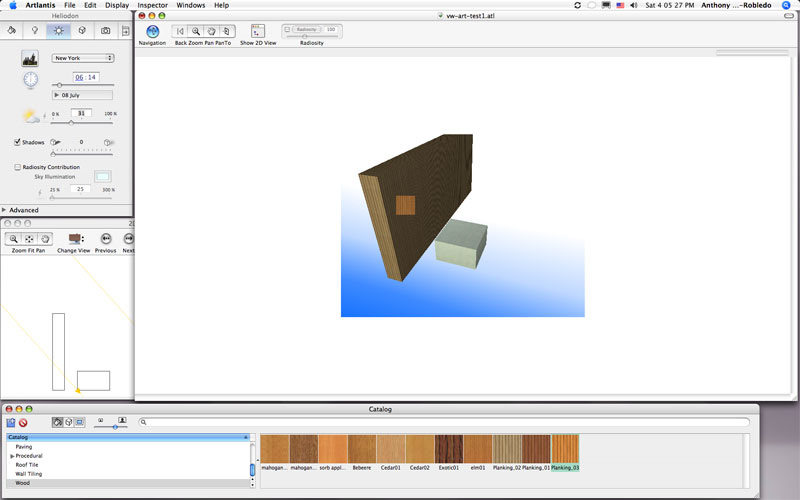Image resolution: width=800 pixels, height=500 pixels.
Task: Click the Navigation globe icon
Action: (x=152, y=31)
